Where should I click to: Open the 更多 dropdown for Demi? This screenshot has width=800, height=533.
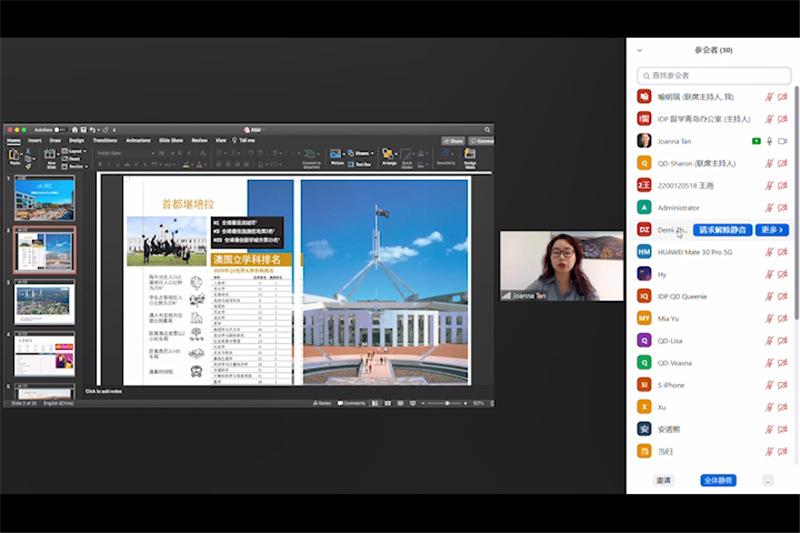[773, 230]
